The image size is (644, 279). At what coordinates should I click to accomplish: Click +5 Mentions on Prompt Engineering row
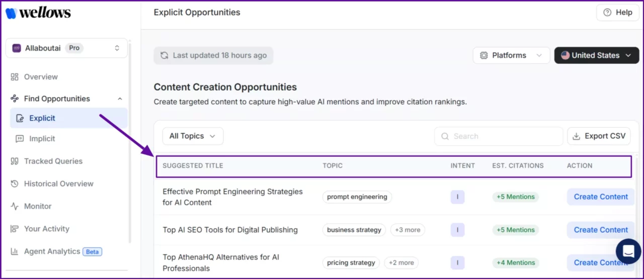[516, 197]
